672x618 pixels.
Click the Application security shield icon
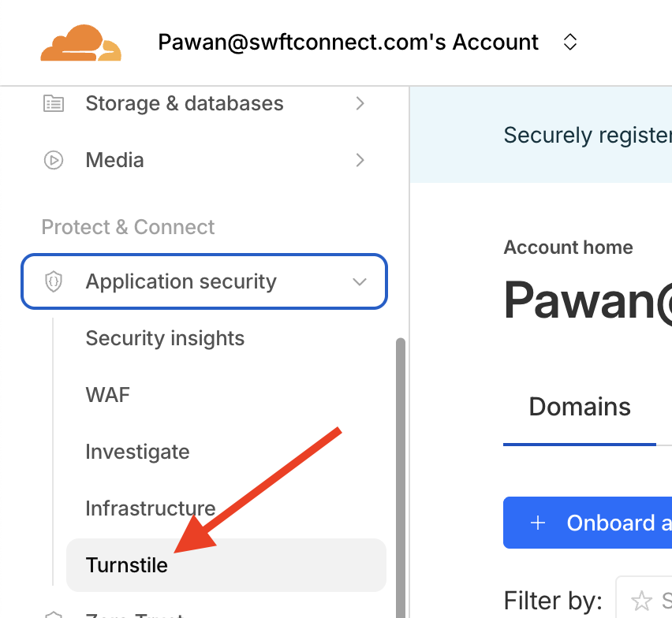tap(54, 281)
